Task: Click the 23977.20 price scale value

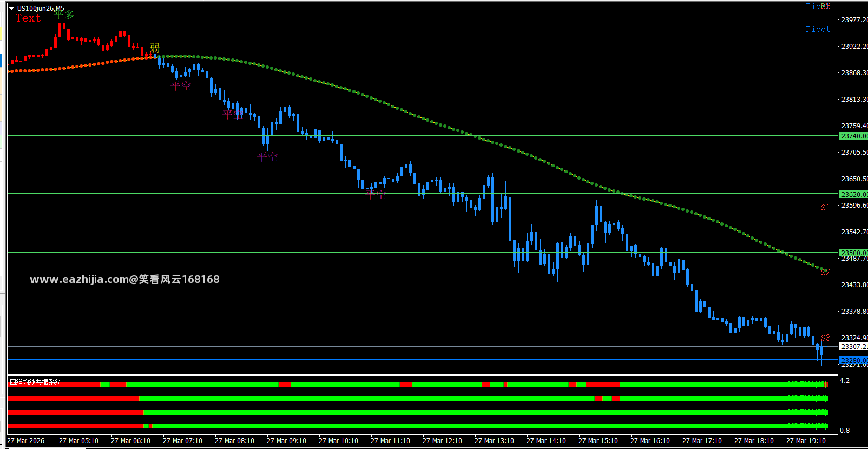Action: click(854, 19)
